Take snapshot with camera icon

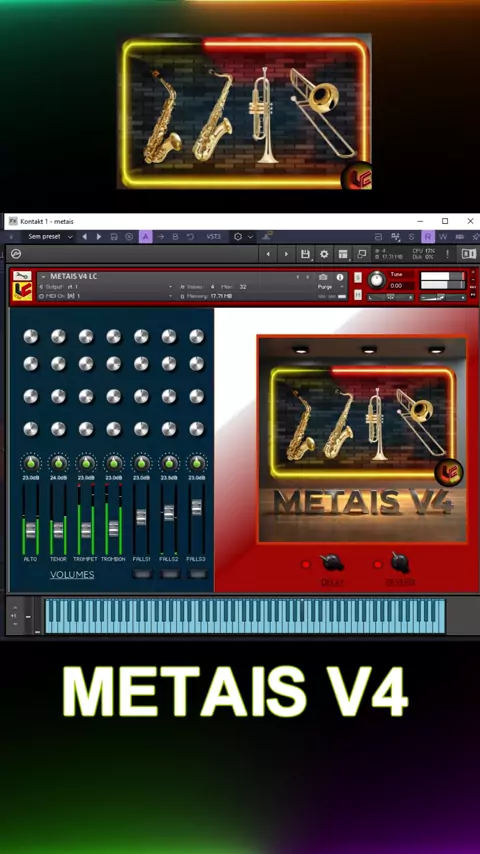pyautogui.click(x=323, y=277)
